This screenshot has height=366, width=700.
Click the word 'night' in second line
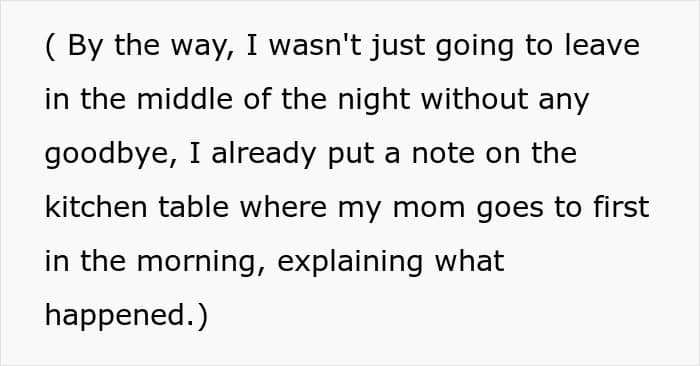pos(374,100)
